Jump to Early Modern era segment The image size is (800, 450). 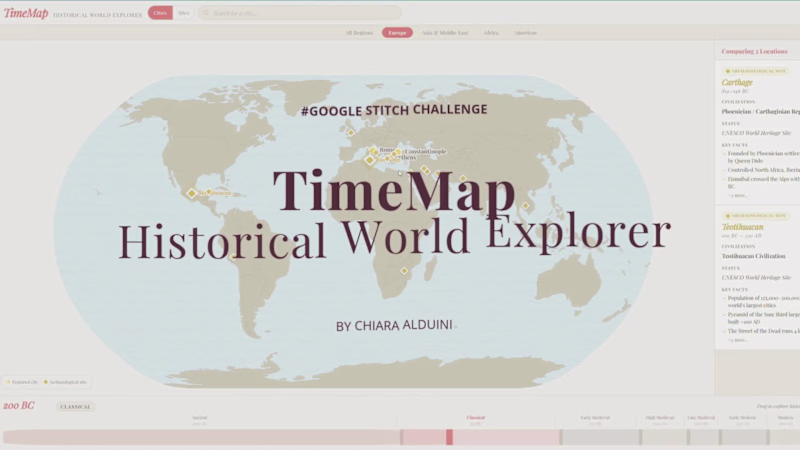[x=744, y=437]
